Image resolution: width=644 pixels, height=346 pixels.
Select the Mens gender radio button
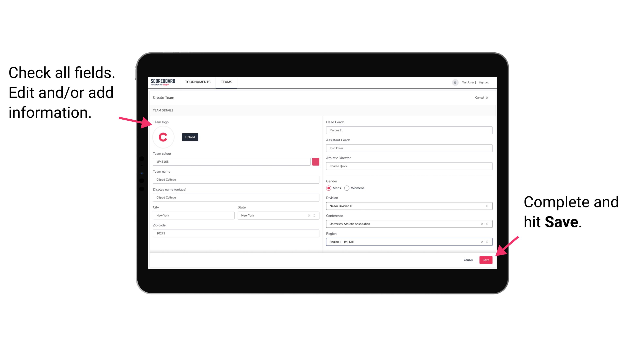point(328,188)
